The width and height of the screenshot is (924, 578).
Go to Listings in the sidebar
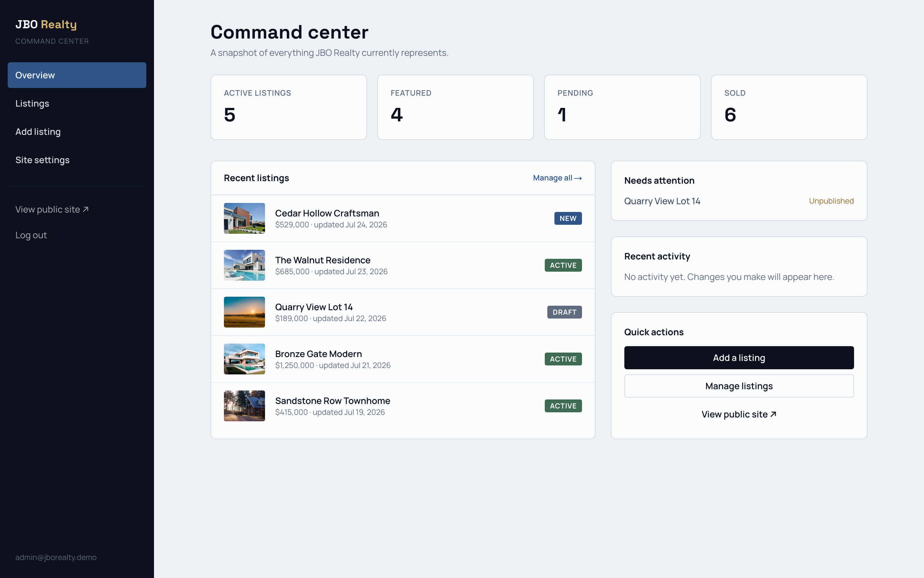pyautogui.click(x=77, y=103)
